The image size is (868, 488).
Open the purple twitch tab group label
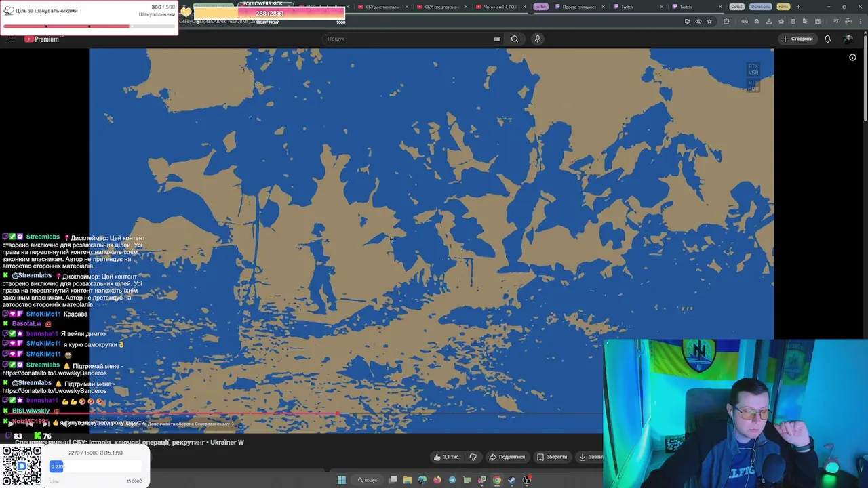[540, 7]
